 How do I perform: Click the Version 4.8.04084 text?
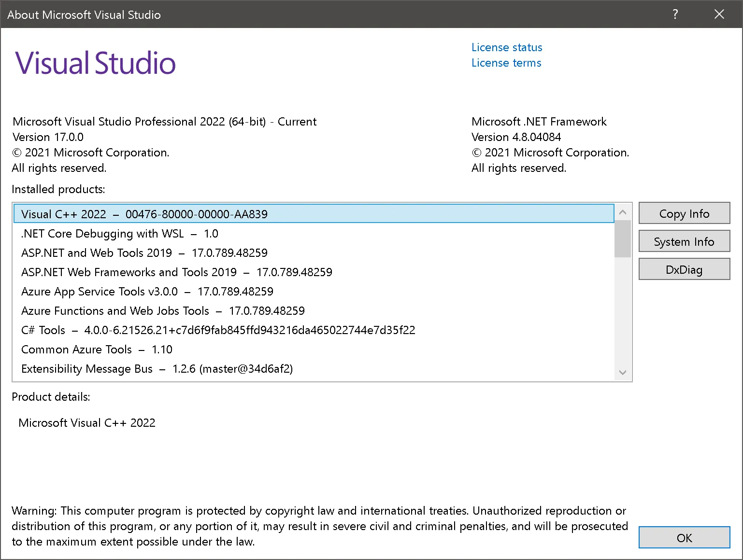(516, 137)
